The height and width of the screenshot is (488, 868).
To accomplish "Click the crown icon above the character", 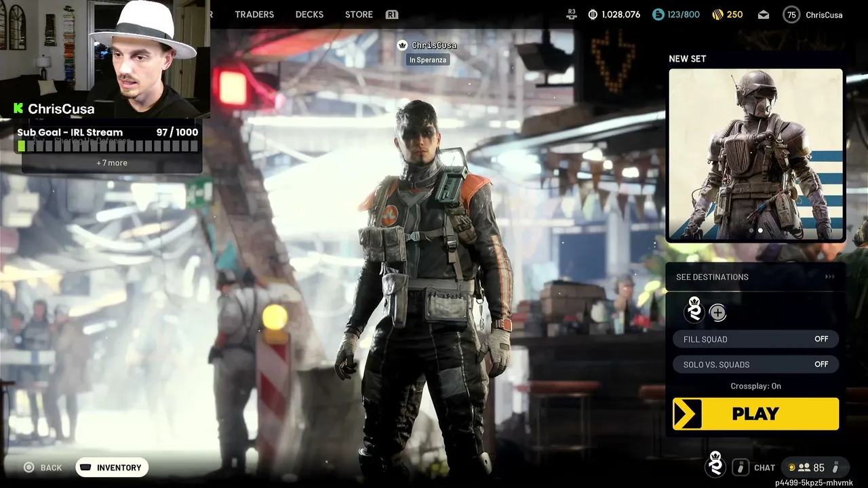I will pyautogui.click(x=402, y=45).
